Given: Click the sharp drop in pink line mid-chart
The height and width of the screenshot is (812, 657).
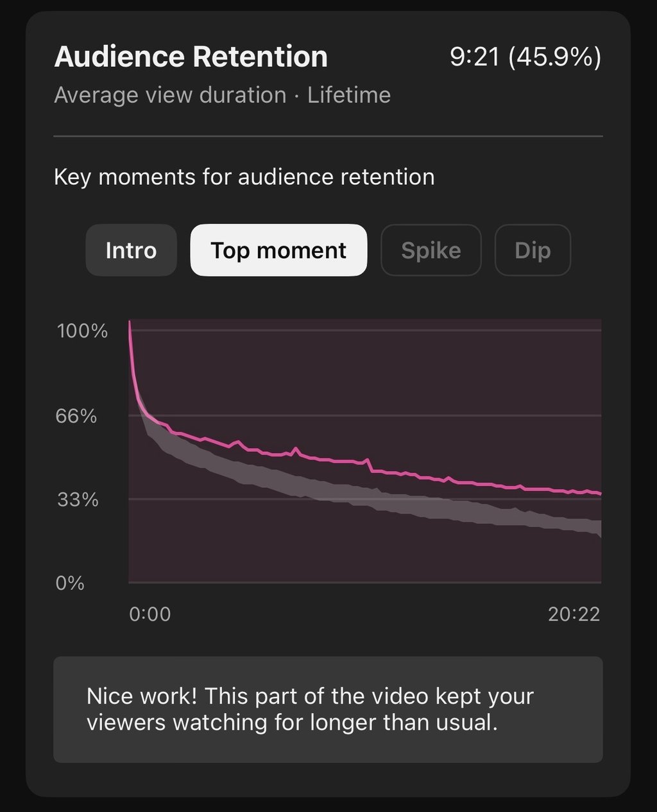Looking at the screenshot, I should [370, 466].
